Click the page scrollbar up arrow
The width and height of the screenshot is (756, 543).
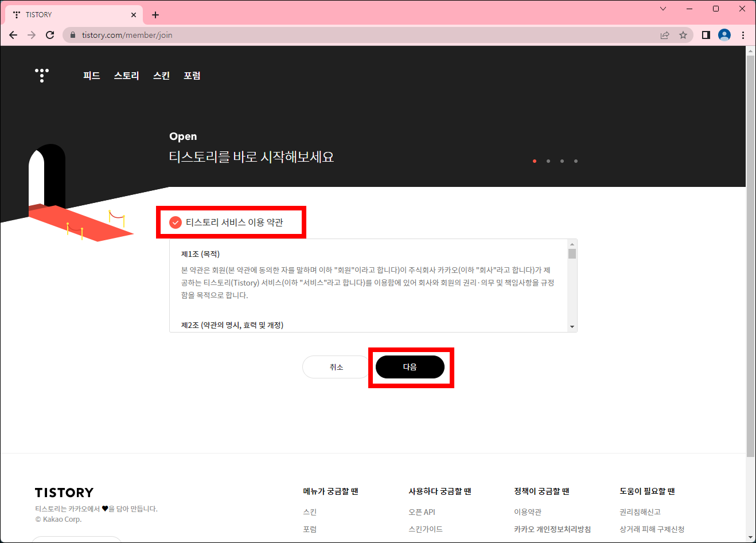coord(750,51)
